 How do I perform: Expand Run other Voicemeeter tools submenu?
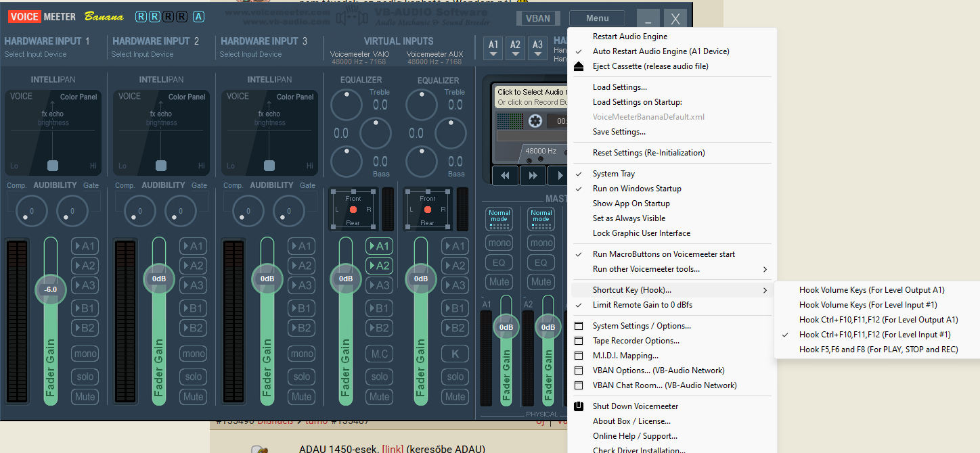pyautogui.click(x=672, y=269)
